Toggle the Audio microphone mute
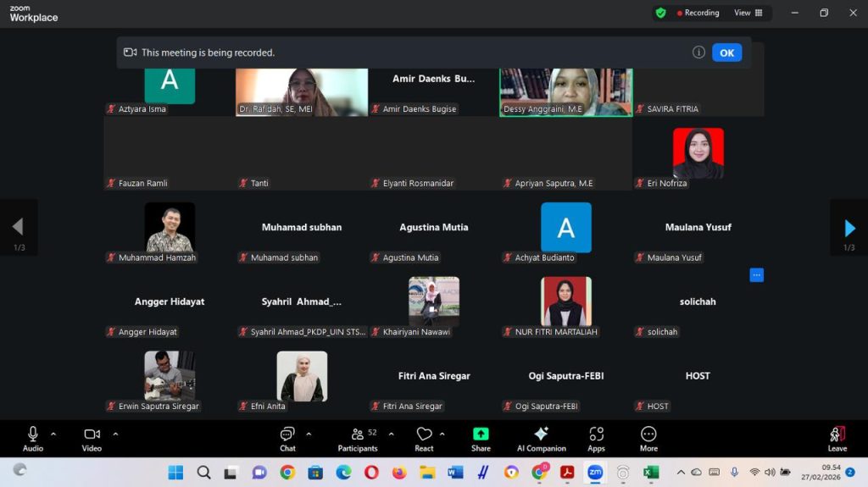Viewport: 868px width, 487px height. pos(33,435)
